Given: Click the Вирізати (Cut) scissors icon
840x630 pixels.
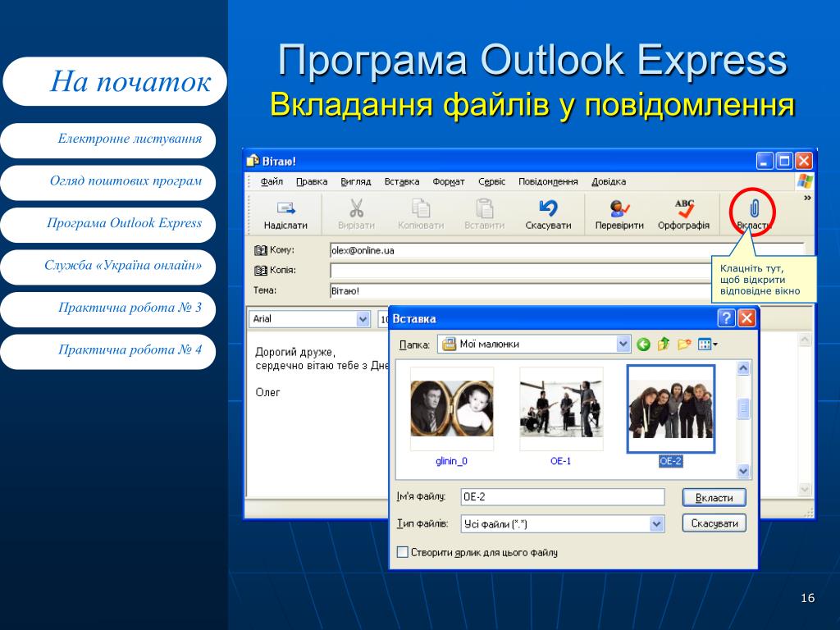Looking at the screenshot, I should click(356, 208).
